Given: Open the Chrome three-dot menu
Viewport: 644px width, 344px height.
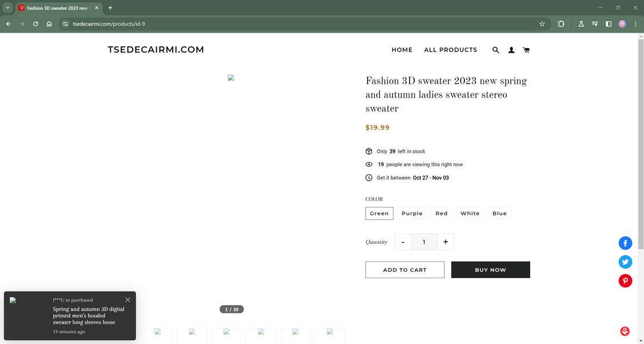Looking at the screenshot, I should pyautogui.click(x=635, y=24).
